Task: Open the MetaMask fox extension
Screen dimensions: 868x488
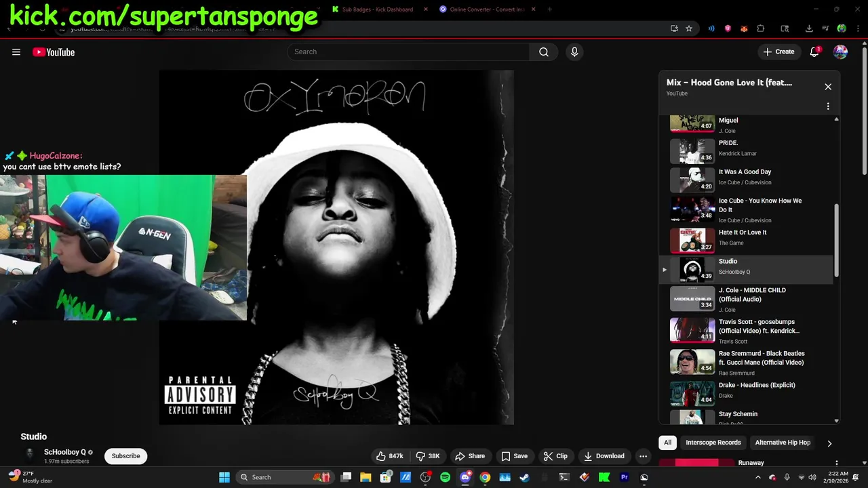Action: pyautogui.click(x=744, y=28)
